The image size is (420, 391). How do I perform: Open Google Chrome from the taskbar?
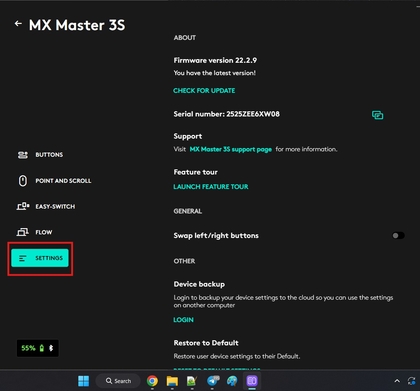[x=152, y=381]
